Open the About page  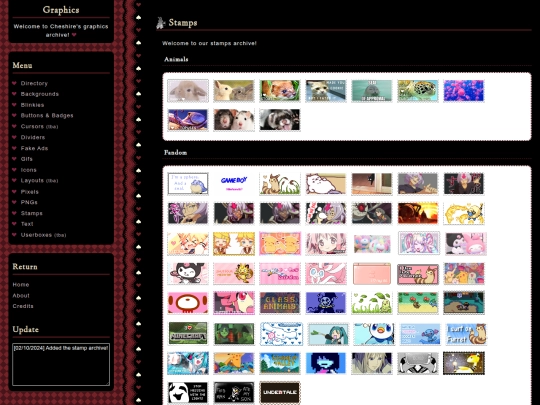click(x=21, y=296)
